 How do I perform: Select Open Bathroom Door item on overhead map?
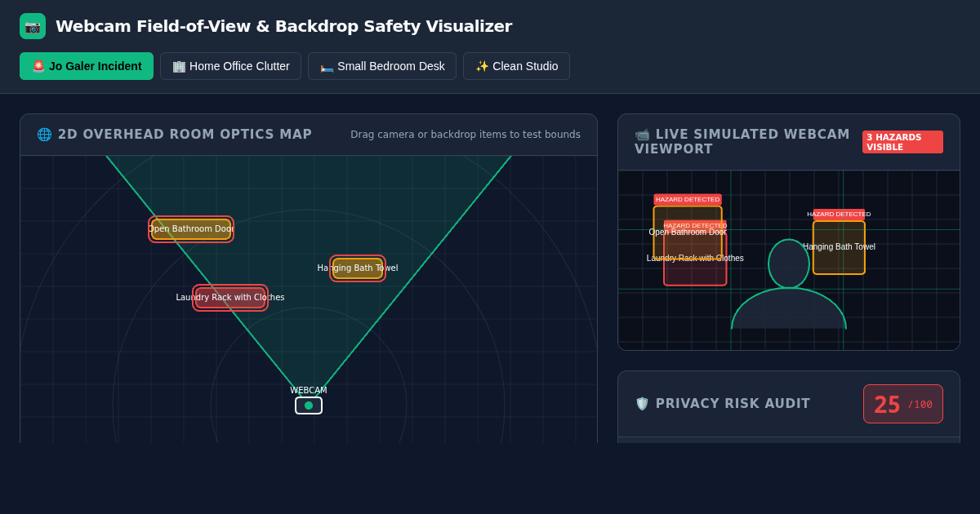click(191, 229)
